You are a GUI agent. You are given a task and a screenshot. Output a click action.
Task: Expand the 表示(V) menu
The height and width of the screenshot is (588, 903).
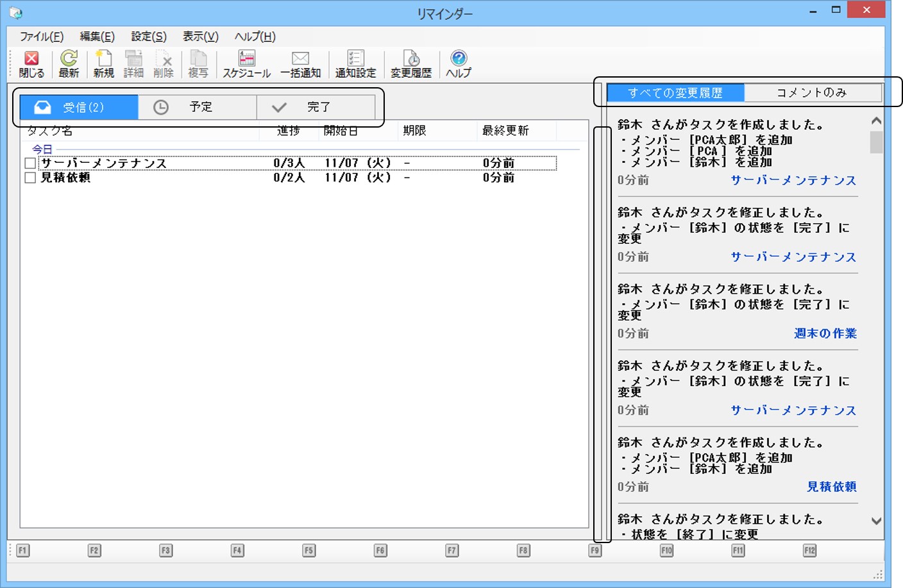tap(200, 37)
